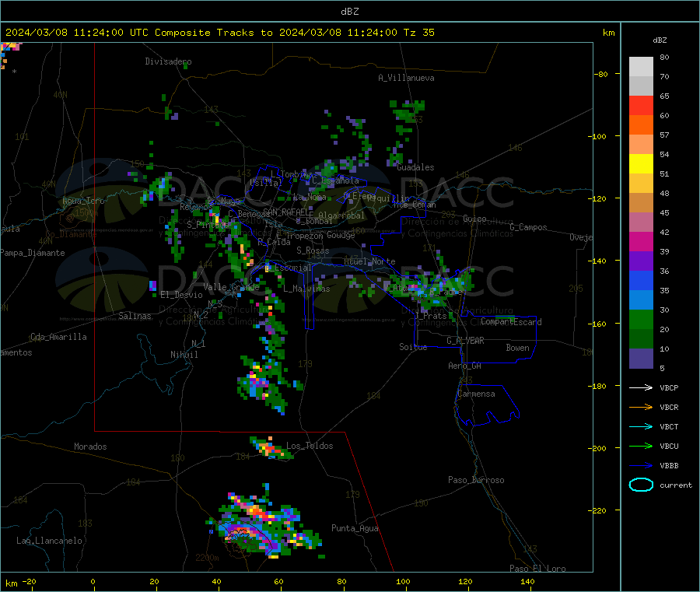Image resolution: width=700 pixels, height=592 pixels.
Task: Click the G_Campos label
Action: (x=528, y=227)
